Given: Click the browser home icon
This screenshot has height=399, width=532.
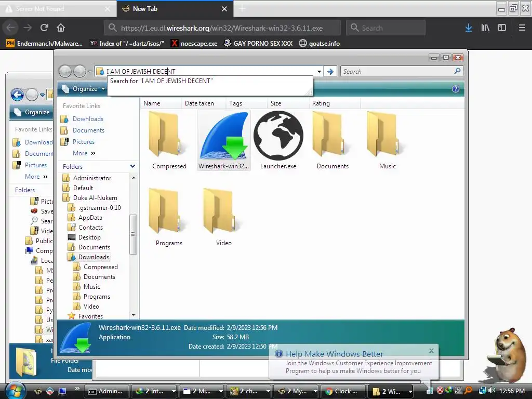Looking at the screenshot, I should click(x=61, y=28).
